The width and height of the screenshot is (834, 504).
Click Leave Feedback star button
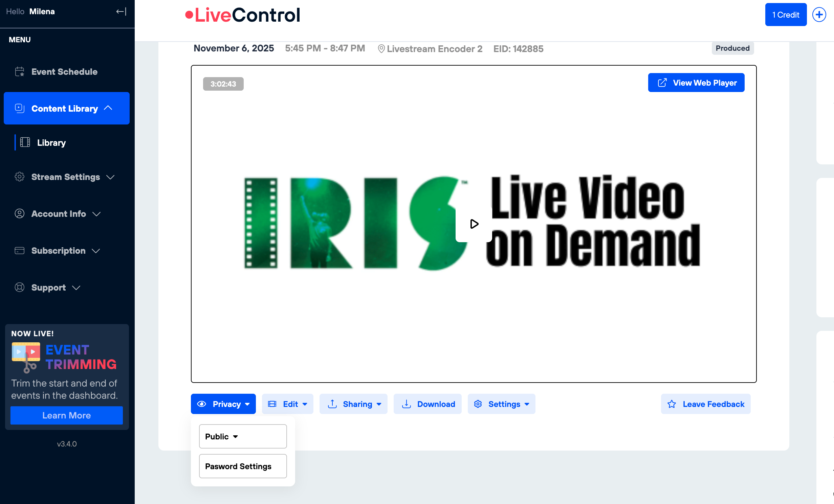pos(706,404)
